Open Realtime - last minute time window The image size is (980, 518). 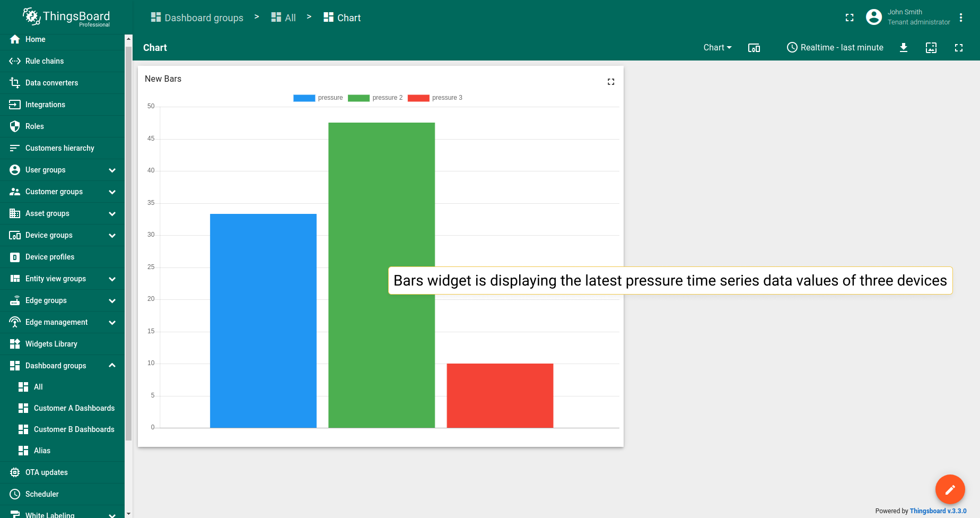point(835,48)
